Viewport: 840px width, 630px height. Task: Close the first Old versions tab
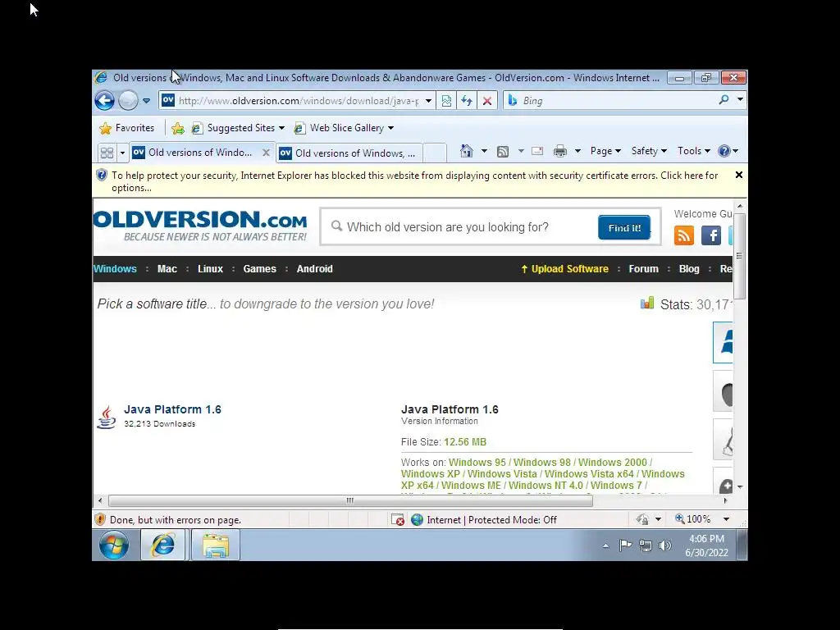[266, 153]
